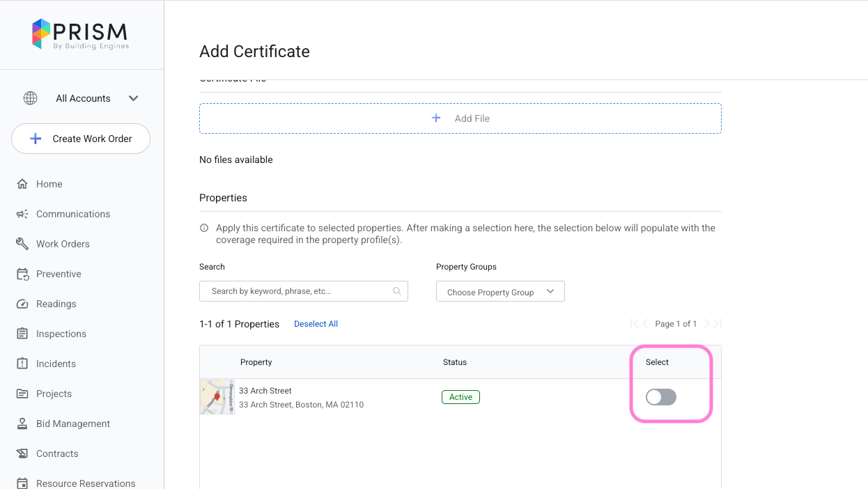
Task: Click the Work Orders wrench icon
Action: click(22, 244)
